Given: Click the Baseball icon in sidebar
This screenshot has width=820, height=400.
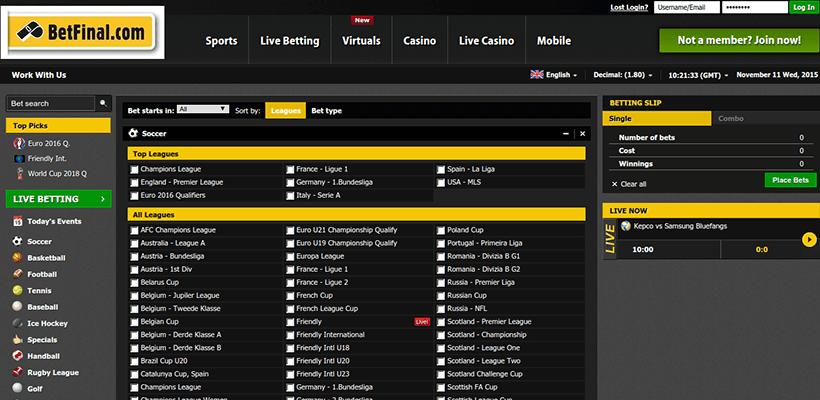Looking at the screenshot, I should point(18,307).
